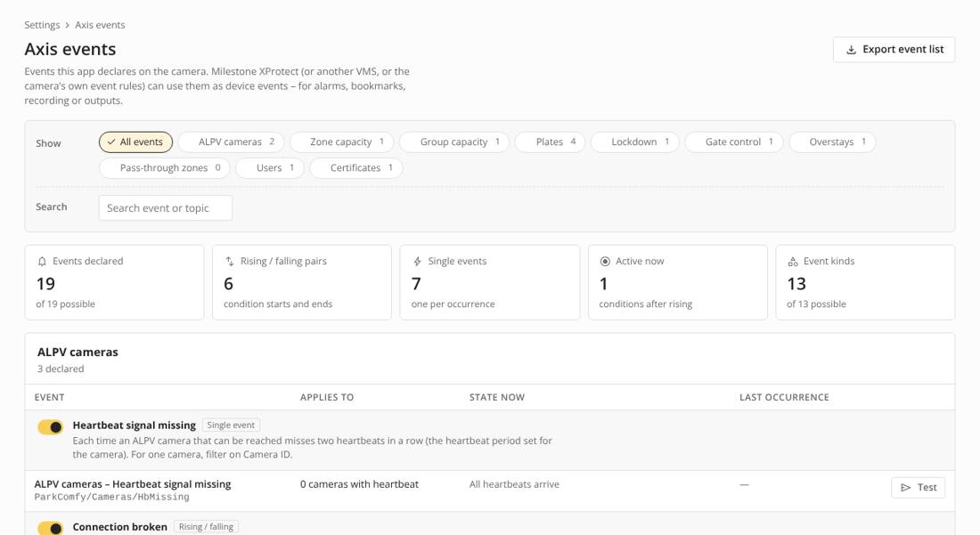
Task: Click 0 cameras with heartbeat cell
Action: [x=359, y=484]
